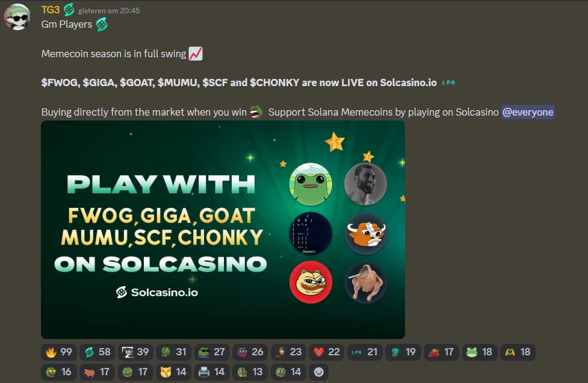This screenshot has width=588, height=383.
Task: Click the Solcasino badge beside TG3's name
Action: click(x=69, y=10)
